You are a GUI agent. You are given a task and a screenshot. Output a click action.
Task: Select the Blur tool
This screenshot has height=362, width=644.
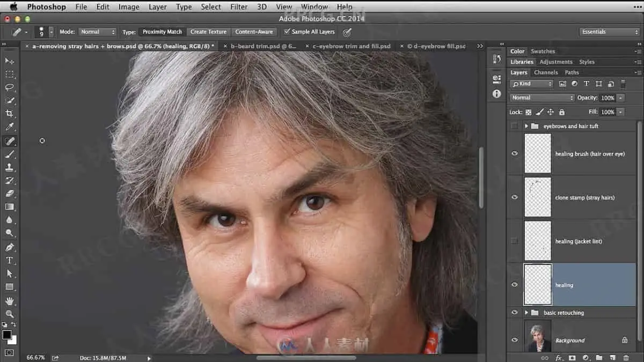[x=9, y=220]
